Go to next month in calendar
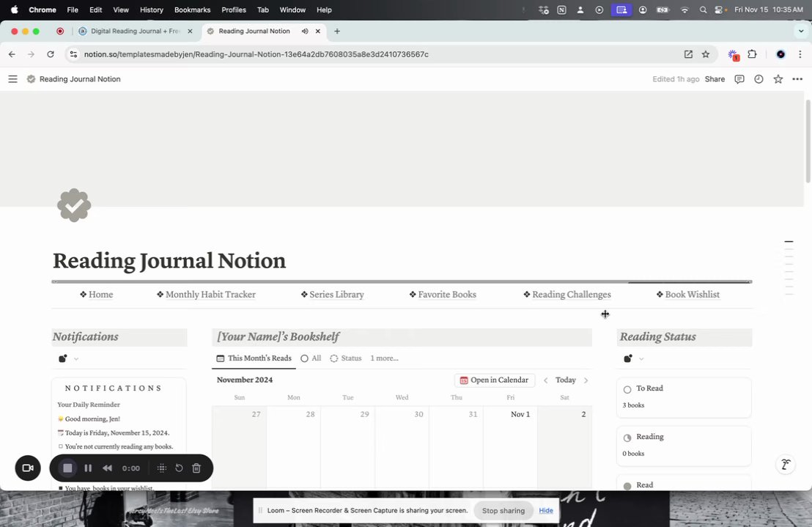This screenshot has height=527, width=812. click(x=586, y=380)
